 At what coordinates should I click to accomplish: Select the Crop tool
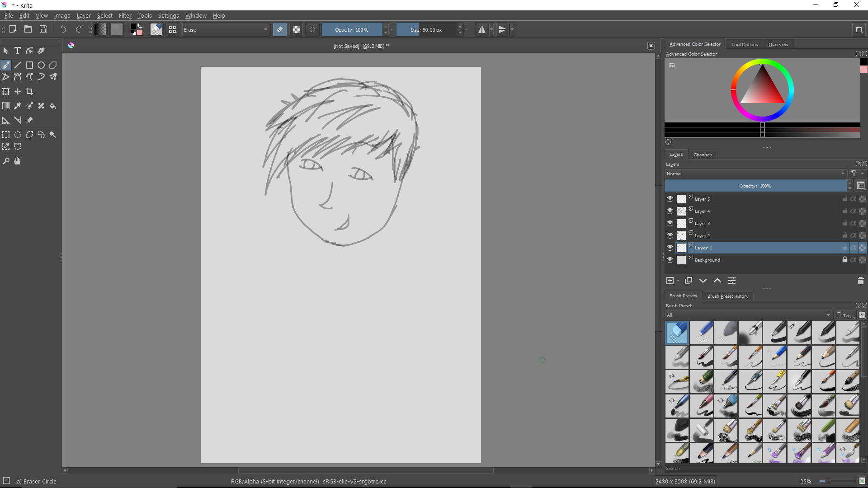click(x=29, y=91)
